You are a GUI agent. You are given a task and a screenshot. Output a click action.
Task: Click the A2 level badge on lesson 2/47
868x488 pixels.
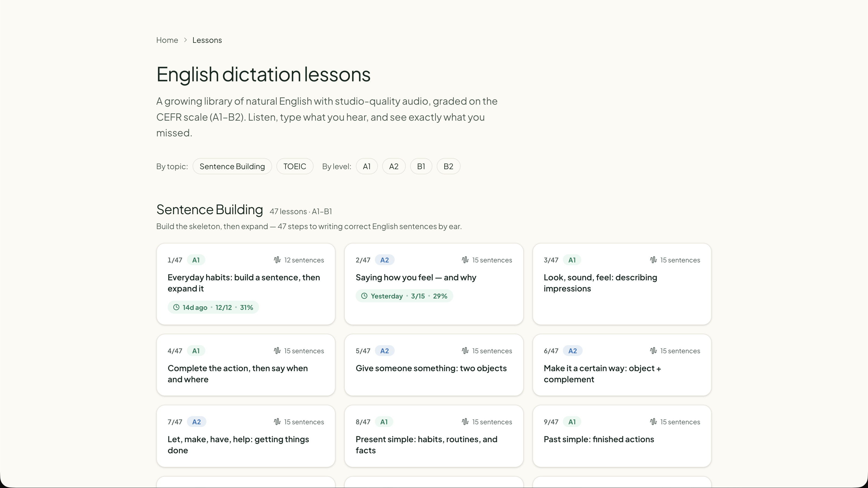[x=384, y=260]
